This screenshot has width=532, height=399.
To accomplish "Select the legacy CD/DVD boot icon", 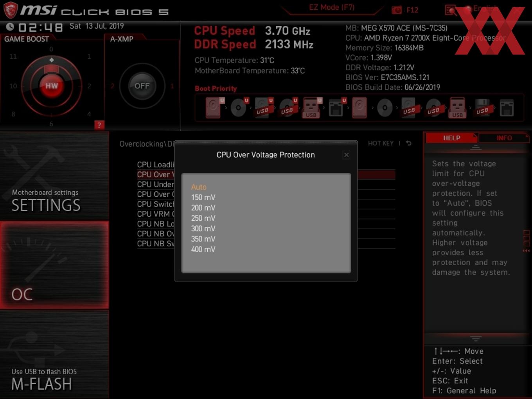I will (x=385, y=108).
